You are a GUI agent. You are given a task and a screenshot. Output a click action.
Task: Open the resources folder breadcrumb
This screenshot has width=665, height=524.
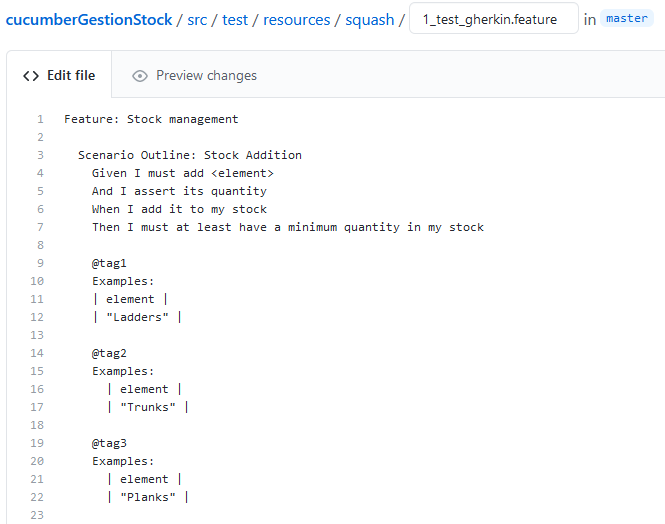tap(297, 19)
